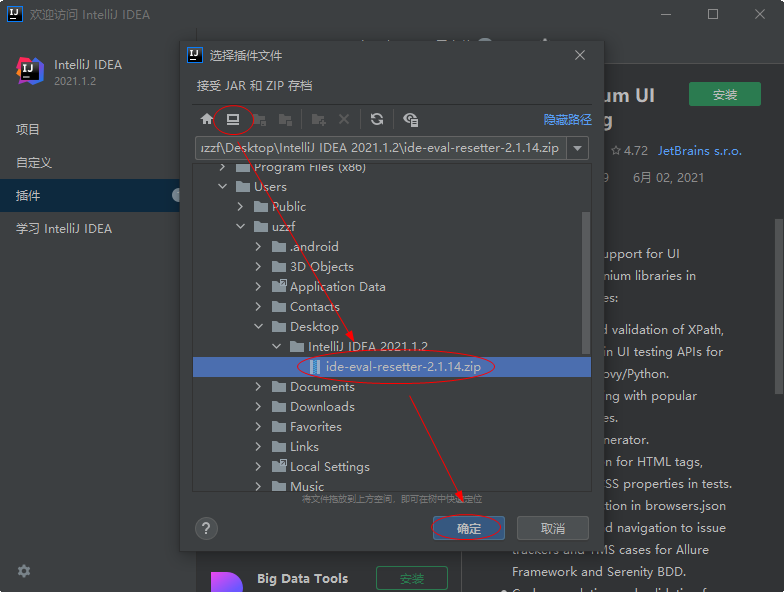The height and width of the screenshot is (592, 784).
Task: Select Users folder row
Action: tap(392, 186)
